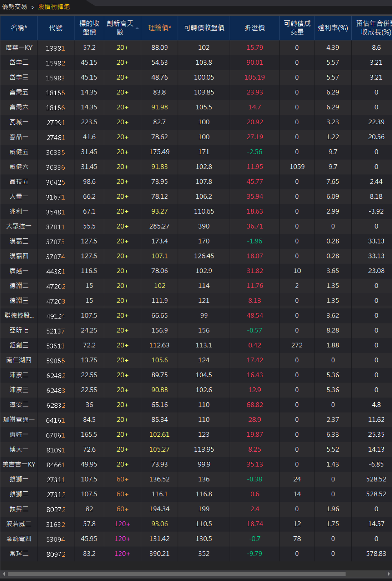The width and height of the screenshot is (392, 581).
Task: Select row 波若威二
Action: tap(196, 524)
